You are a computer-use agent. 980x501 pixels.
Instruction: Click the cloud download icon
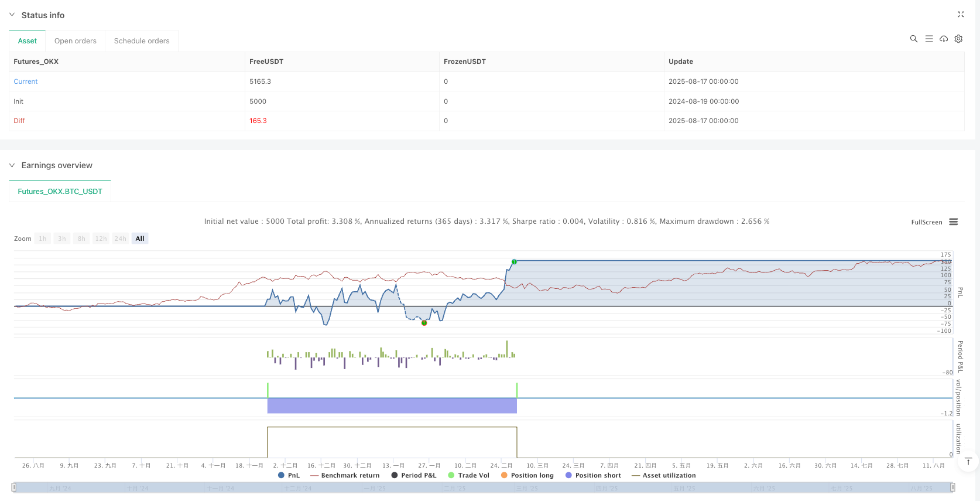pos(944,39)
